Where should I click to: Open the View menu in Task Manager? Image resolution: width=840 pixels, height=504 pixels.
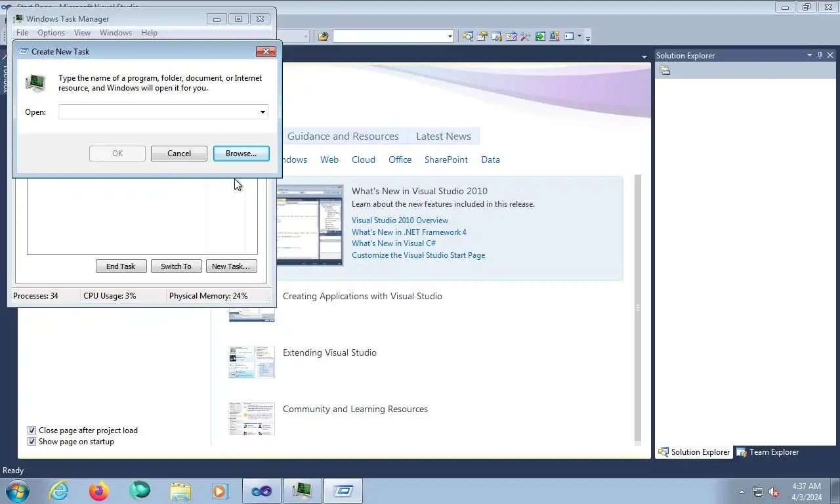click(x=82, y=33)
